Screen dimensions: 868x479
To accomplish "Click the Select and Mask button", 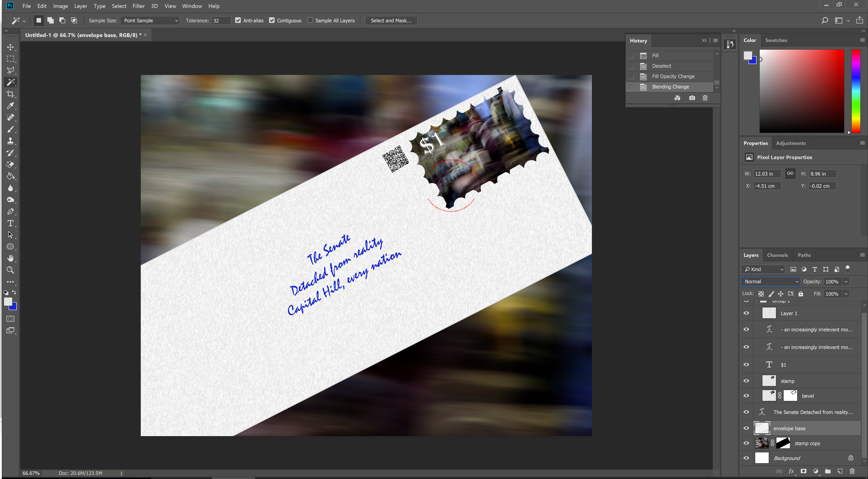I will pos(391,21).
